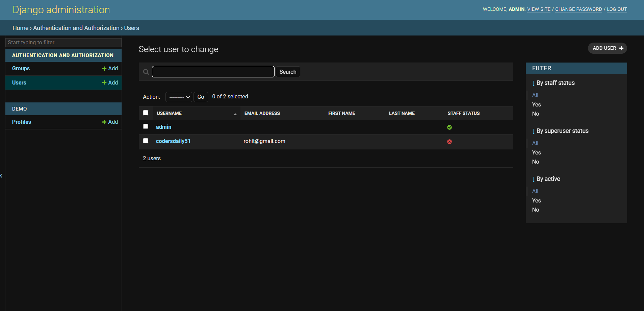
Task: Select the codersdaily51 row checkbox
Action: [146, 141]
